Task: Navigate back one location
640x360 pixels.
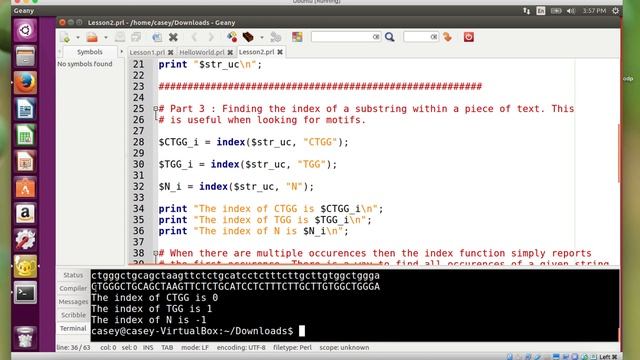Action: 195,37
